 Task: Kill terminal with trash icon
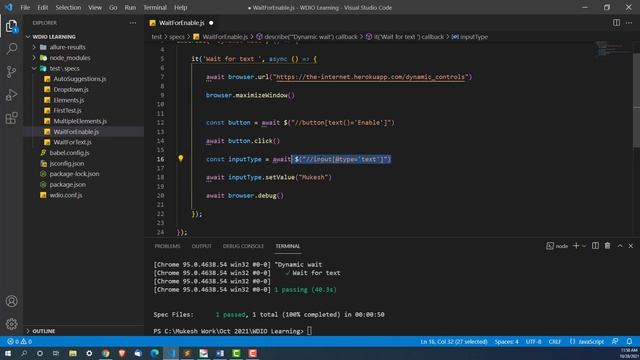pyautogui.click(x=607, y=246)
